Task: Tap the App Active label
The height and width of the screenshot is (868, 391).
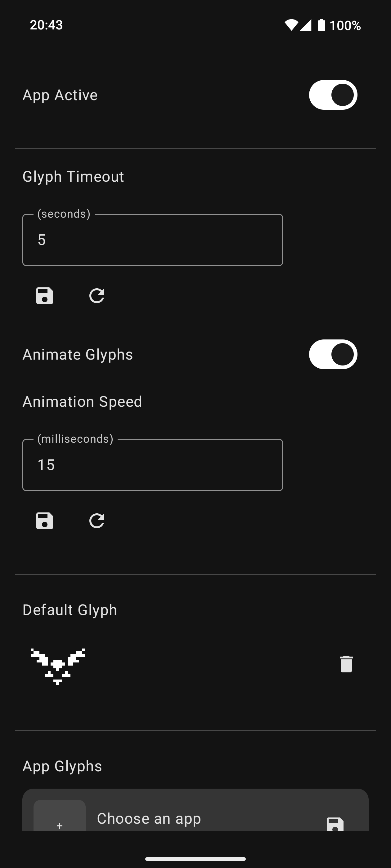Action: pos(60,95)
